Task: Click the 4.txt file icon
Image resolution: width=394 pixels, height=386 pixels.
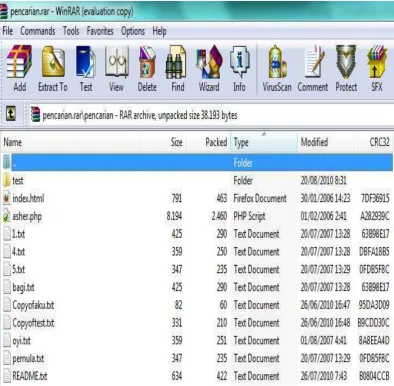Action: (x=7, y=251)
